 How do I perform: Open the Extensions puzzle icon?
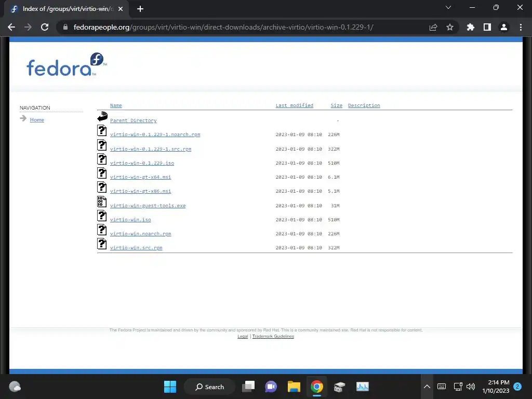point(471,27)
